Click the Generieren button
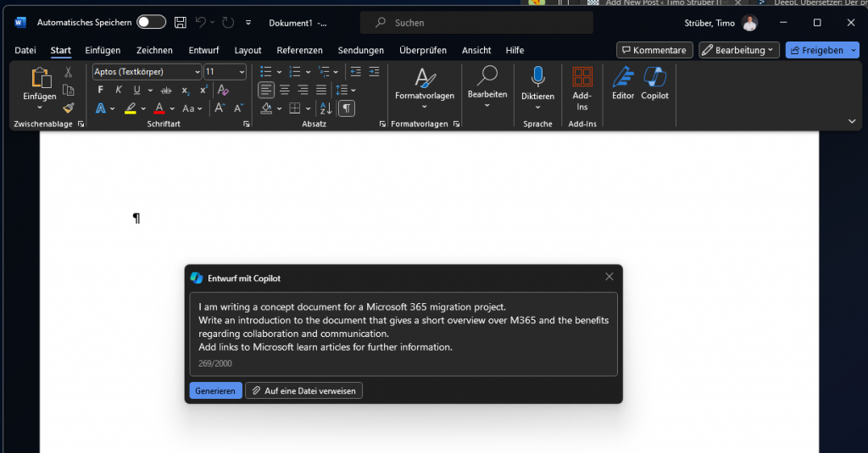 214,390
